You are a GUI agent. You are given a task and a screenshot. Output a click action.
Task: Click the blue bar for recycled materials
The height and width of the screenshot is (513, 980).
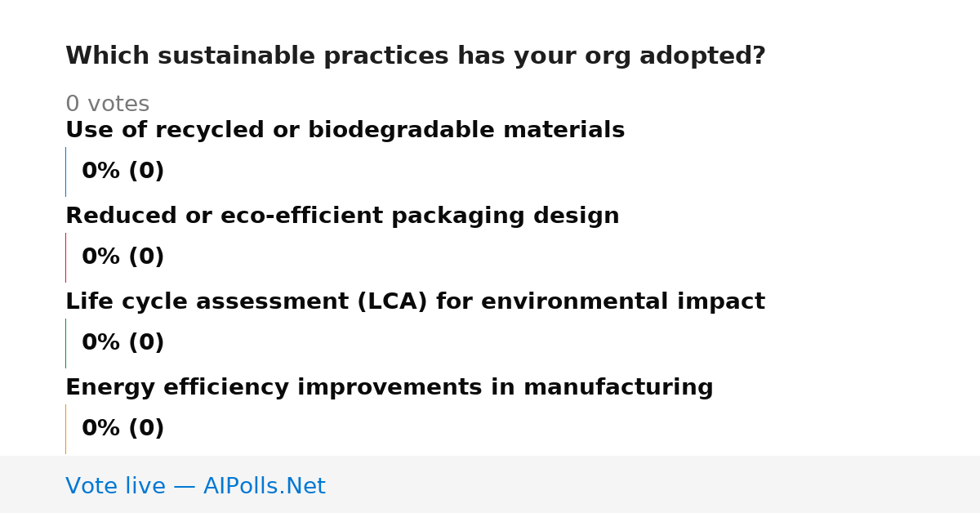(x=65, y=172)
